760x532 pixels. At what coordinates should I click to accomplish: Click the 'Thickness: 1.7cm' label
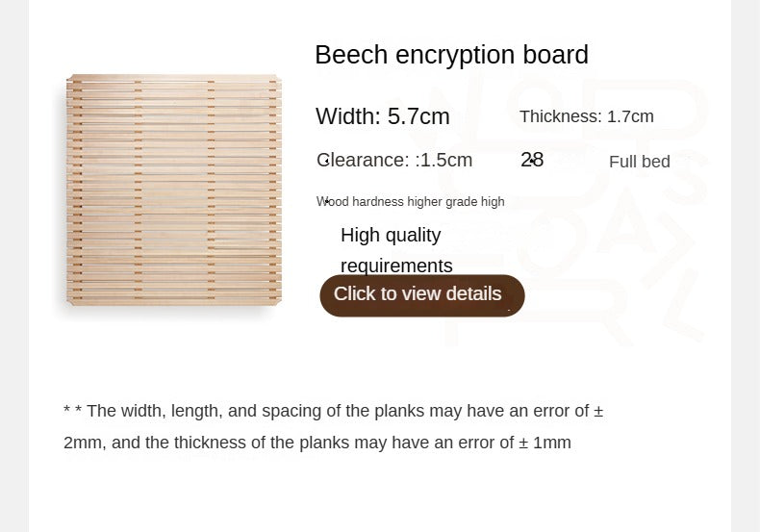point(587,116)
